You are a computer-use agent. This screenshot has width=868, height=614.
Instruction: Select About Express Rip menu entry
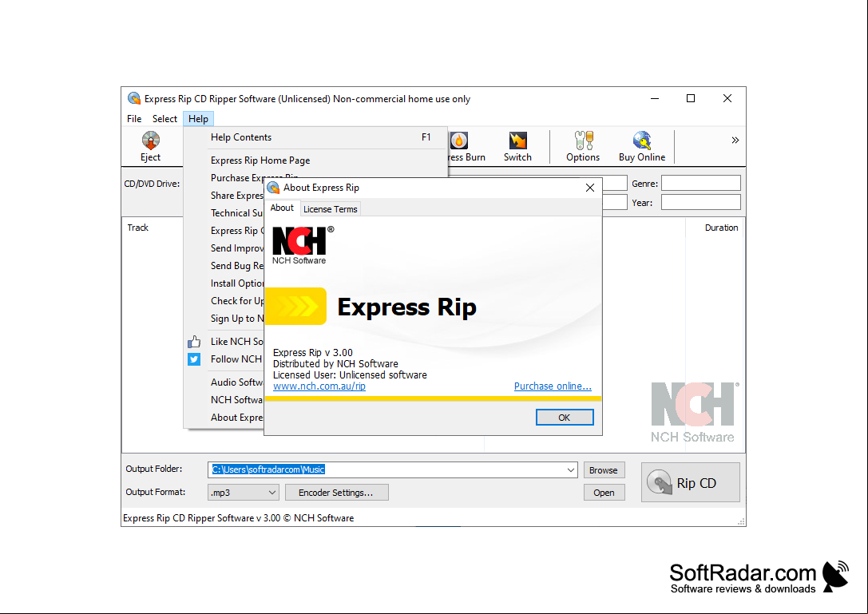[224, 418]
